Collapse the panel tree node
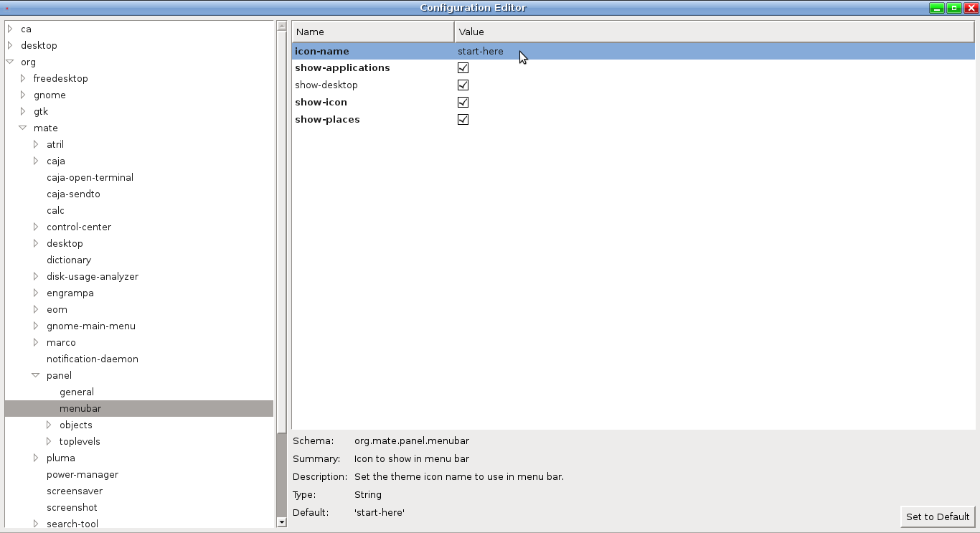This screenshot has width=980, height=533. click(x=36, y=376)
